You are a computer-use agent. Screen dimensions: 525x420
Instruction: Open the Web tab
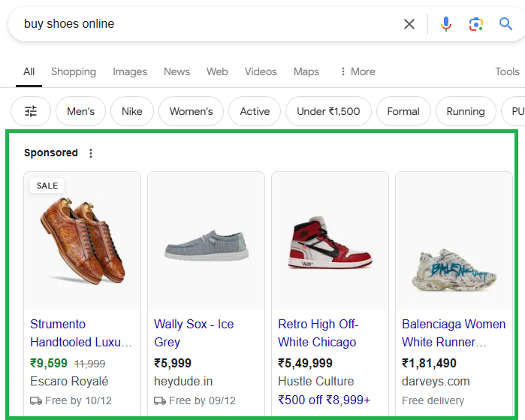click(x=217, y=71)
